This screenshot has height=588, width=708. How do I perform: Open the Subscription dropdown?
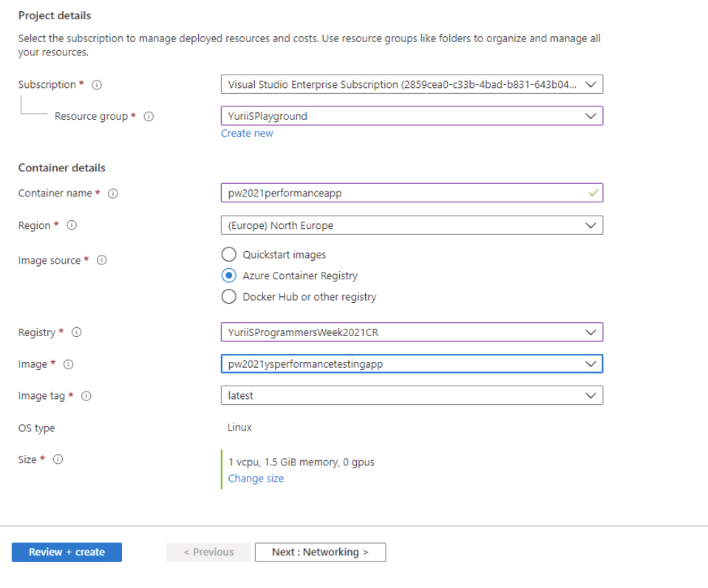[412, 84]
